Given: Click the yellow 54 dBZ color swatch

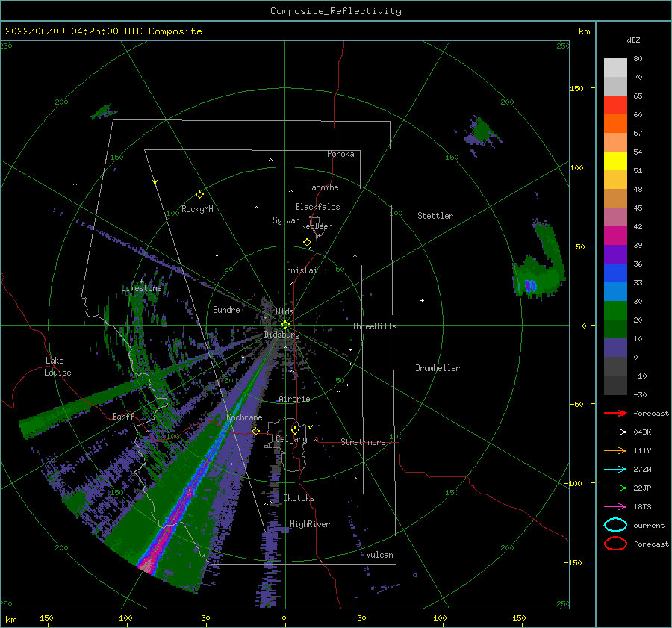Looking at the screenshot, I should 615,161.
